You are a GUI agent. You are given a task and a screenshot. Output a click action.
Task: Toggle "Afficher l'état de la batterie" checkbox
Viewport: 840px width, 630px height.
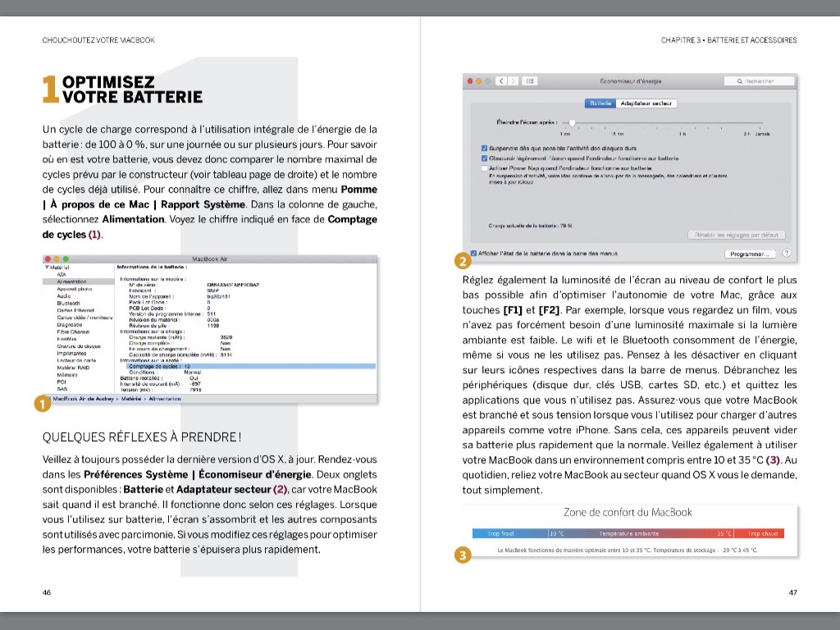pos(473,253)
